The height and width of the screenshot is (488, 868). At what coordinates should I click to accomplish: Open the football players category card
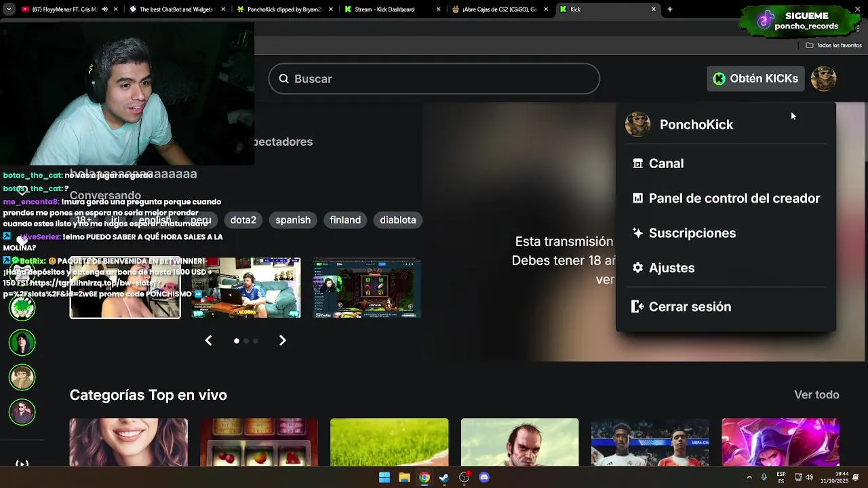650,443
